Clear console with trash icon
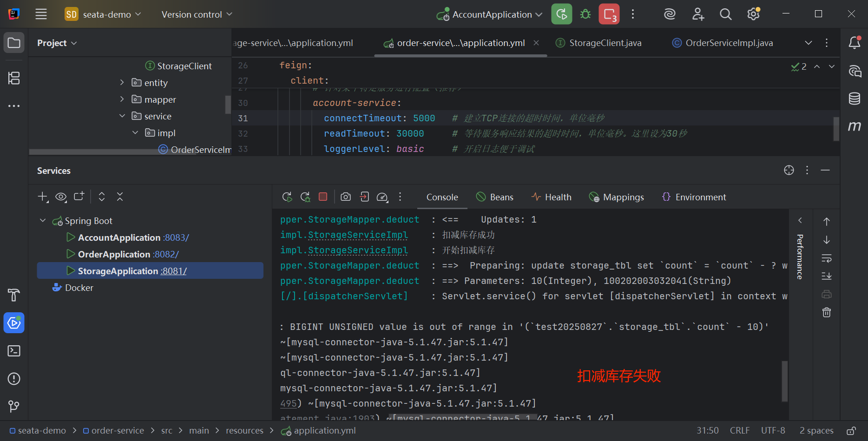The height and width of the screenshot is (441, 868). pyautogui.click(x=827, y=312)
